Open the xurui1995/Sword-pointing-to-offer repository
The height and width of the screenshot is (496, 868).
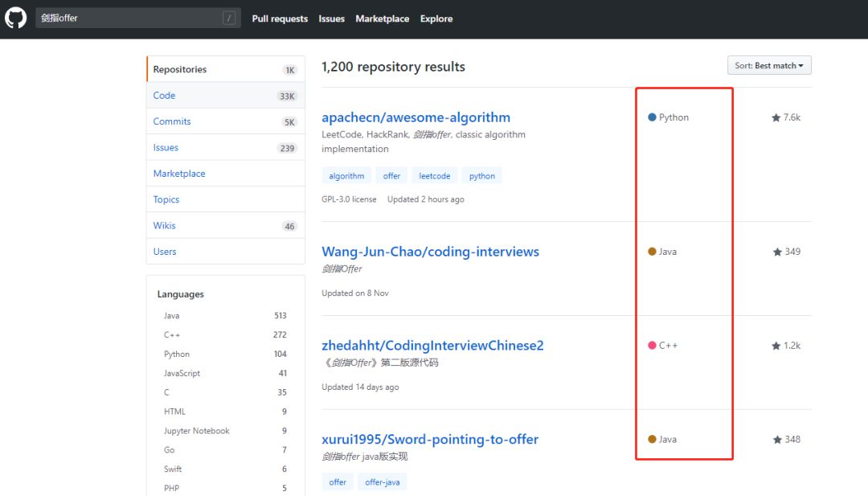(x=430, y=440)
